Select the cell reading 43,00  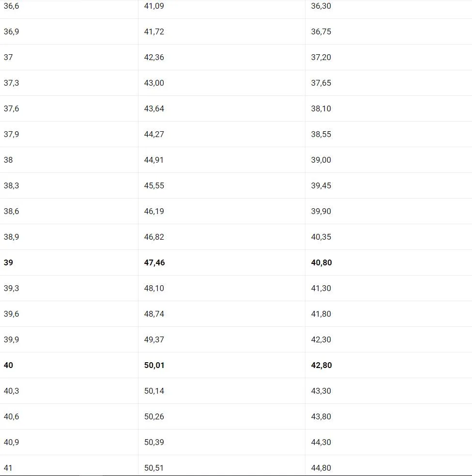tap(154, 83)
